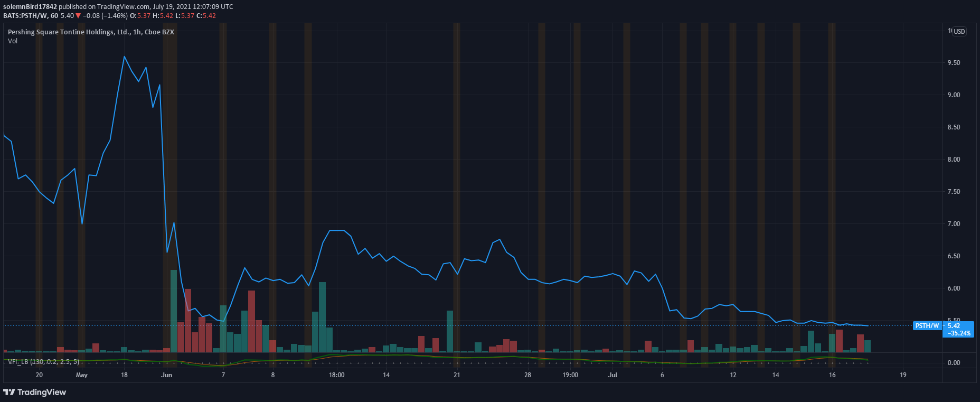The height and width of the screenshot is (402, 980).
Task: Click the username 'solemnBird17842'
Action: (x=30, y=7)
